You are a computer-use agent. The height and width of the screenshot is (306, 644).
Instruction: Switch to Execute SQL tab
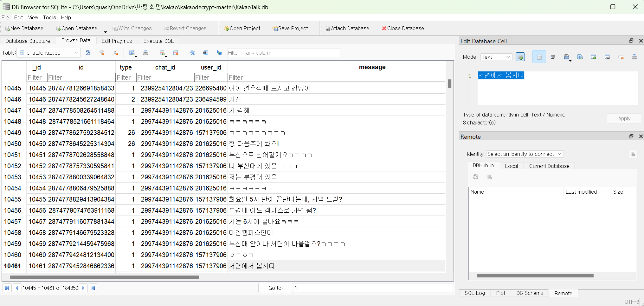[x=158, y=41]
